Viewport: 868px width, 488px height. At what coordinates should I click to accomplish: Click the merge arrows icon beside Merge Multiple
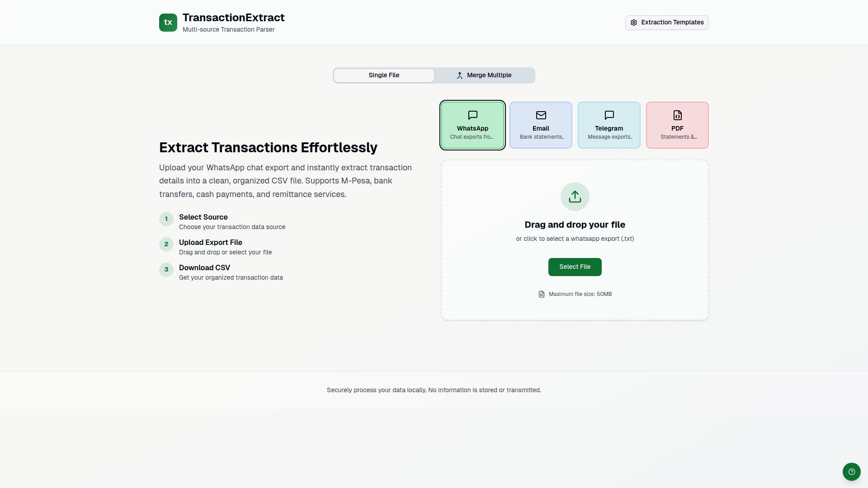460,75
